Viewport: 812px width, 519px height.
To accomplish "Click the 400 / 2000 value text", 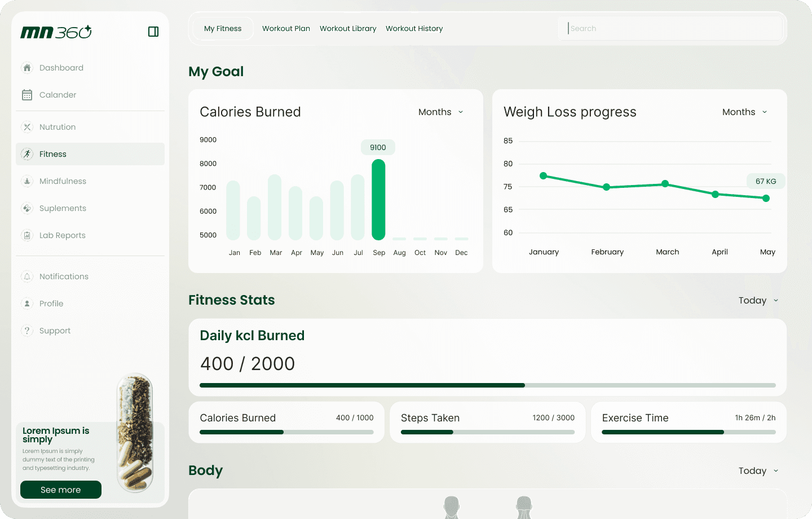I will coord(248,364).
